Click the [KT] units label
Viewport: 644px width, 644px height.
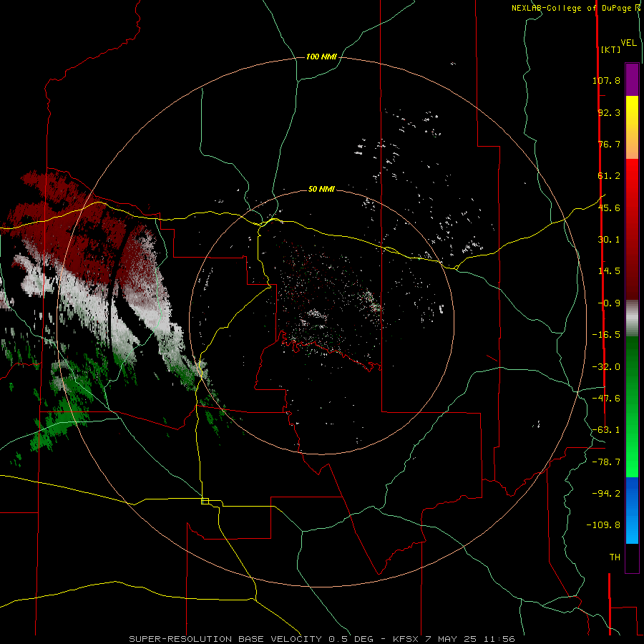pos(610,49)
